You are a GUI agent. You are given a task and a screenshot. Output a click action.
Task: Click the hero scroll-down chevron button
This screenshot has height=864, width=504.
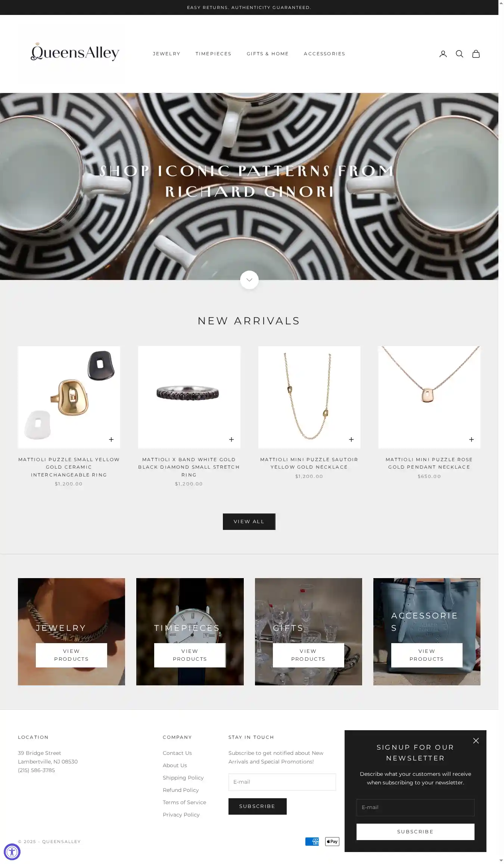point(249,280)
